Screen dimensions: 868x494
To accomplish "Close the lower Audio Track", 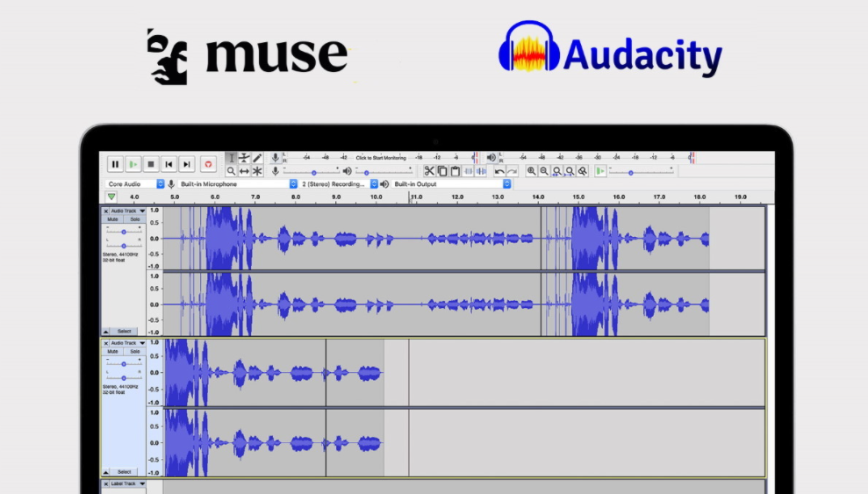I will tap(105, 343).
